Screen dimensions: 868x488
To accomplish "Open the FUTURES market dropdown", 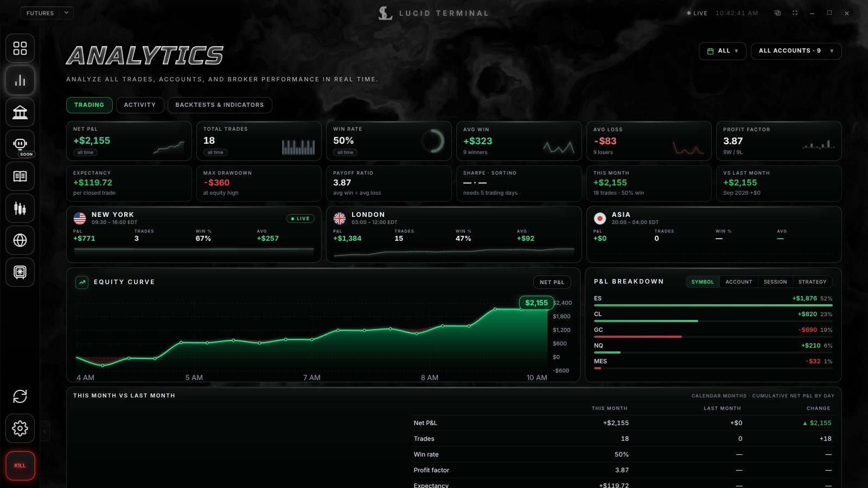I will pos(47,13).
